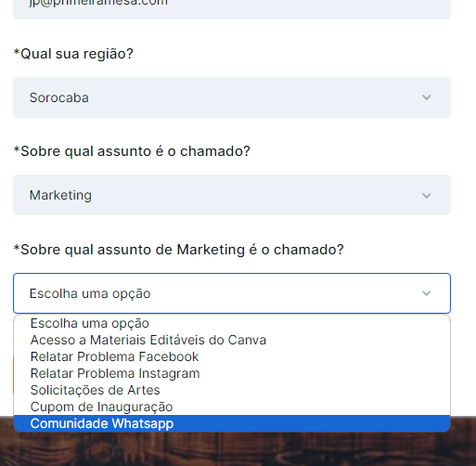Click the orange button edge behind dropdown list

point(13,375)
